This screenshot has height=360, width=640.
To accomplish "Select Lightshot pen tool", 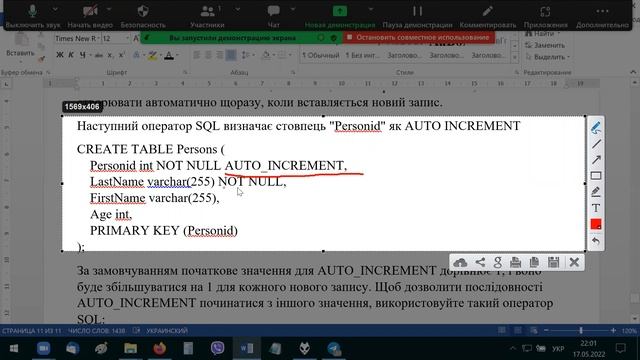I will 596,128.
